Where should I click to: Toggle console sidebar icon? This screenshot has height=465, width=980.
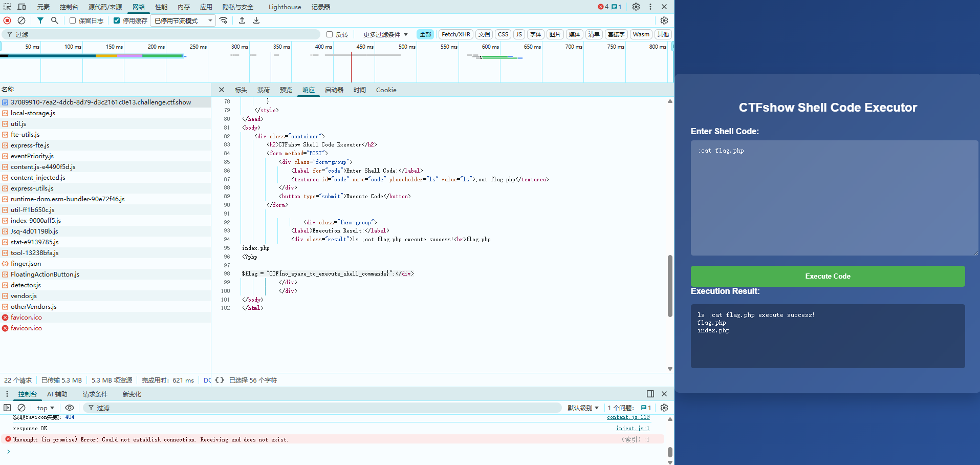pyautogui.click(x=7, y=408)
